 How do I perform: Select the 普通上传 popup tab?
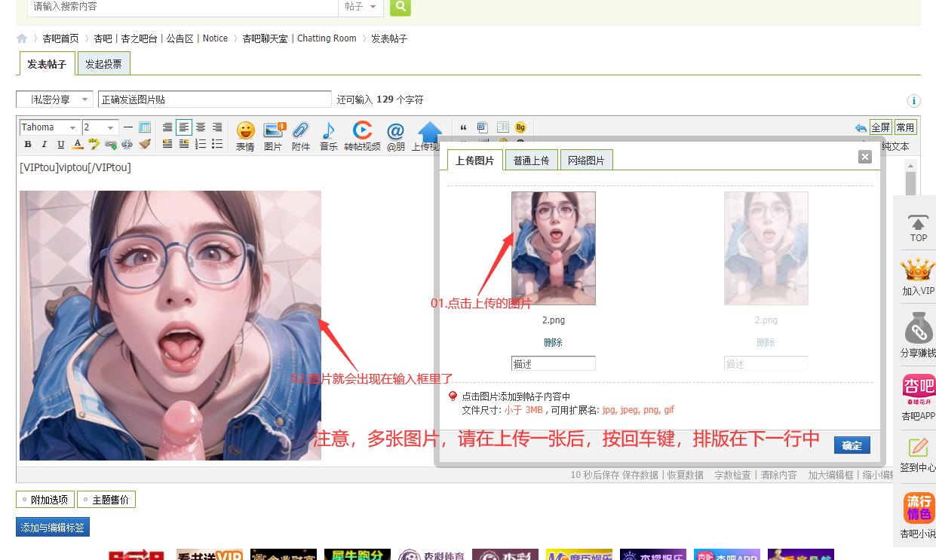(x=532, y=161)
